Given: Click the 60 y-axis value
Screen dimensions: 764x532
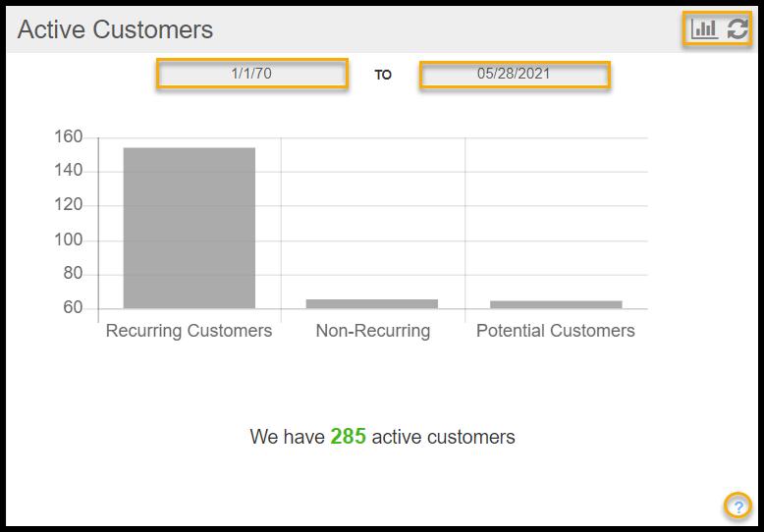Looking at the screenshot, I should (x=74, y=308).
